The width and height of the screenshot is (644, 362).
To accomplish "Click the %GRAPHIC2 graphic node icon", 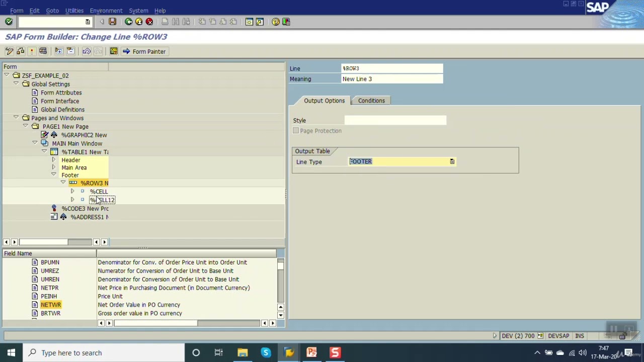I will [x=45, y=135].
